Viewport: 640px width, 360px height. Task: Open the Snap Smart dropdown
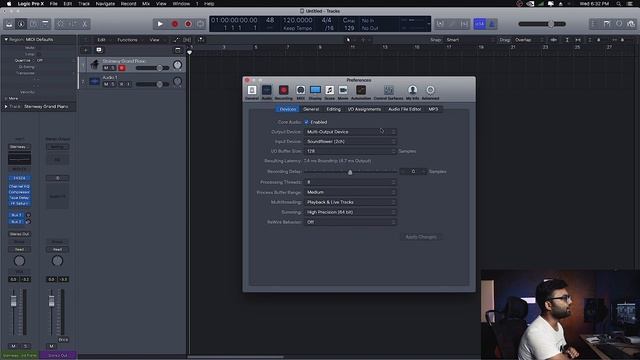[469, 40]
